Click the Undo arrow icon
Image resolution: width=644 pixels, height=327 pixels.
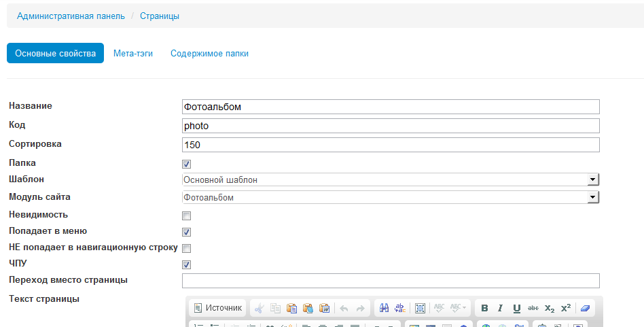click(x=344, y=308)
